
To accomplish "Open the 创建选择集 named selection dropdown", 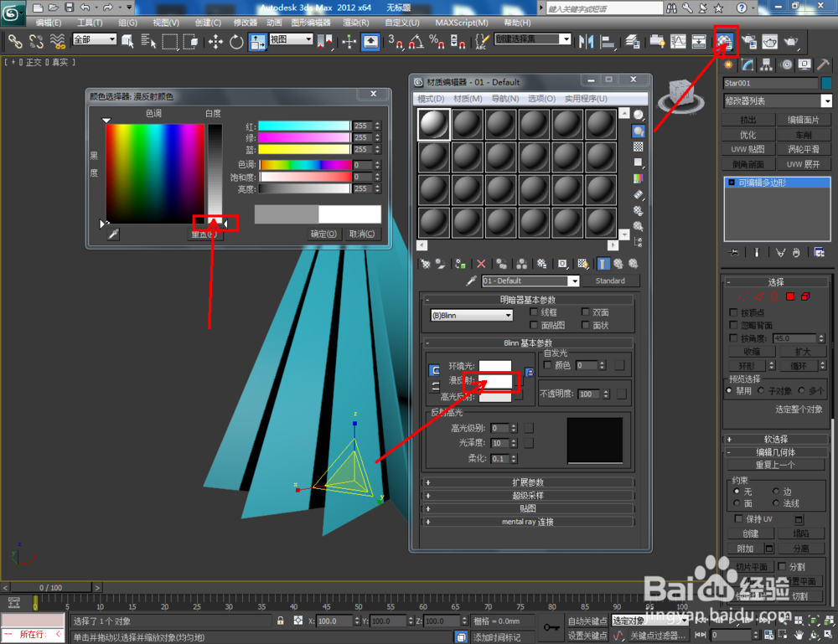I will coord(533,39).
